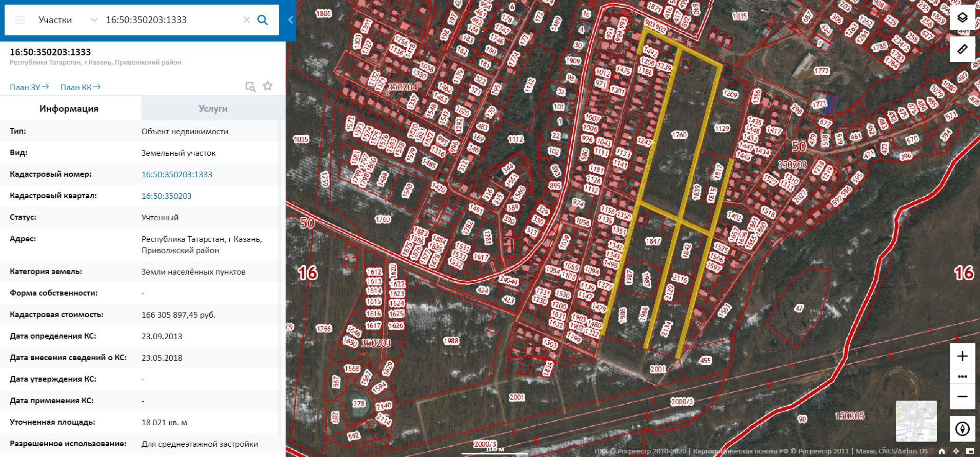Open the map layers panel
Screen dimensions: 980x457
(x=962, y=18)
